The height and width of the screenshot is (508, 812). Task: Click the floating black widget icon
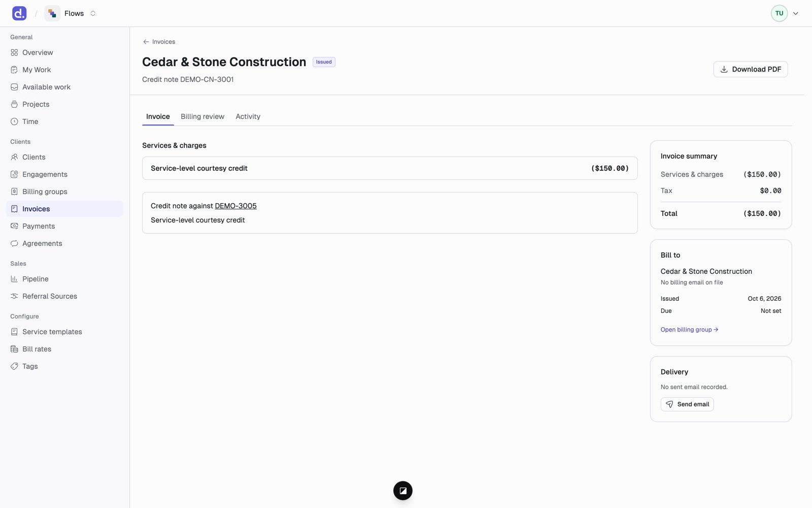403,491
